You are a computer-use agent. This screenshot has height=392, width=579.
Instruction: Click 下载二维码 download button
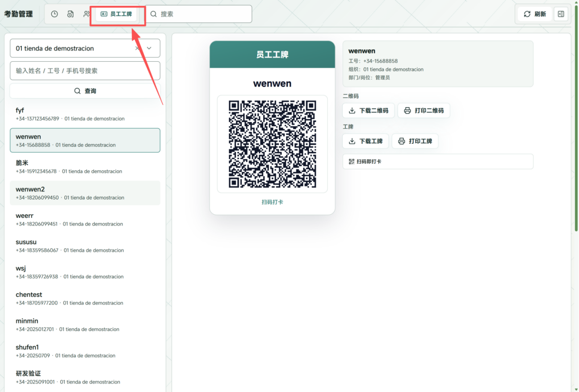click(x=369, y=110)
